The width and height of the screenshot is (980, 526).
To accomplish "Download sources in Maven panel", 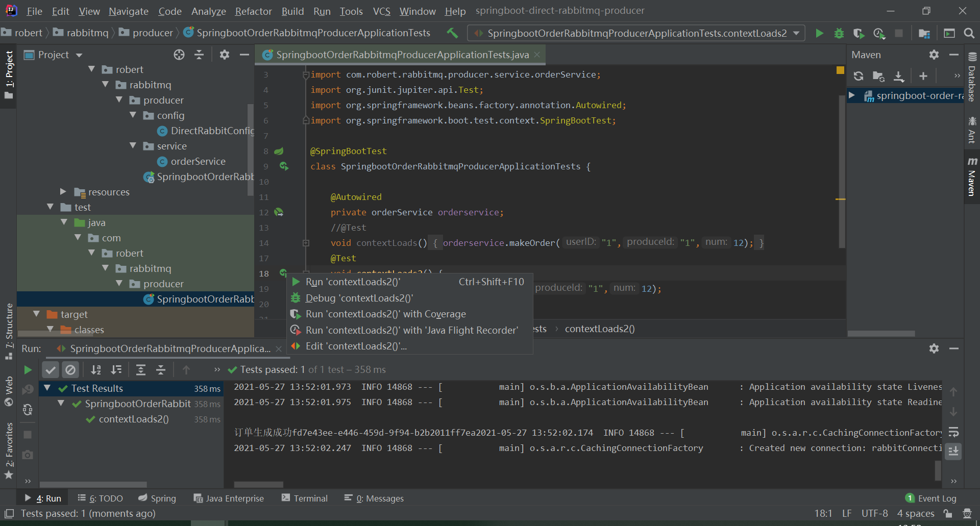I will tap(899, 76).
